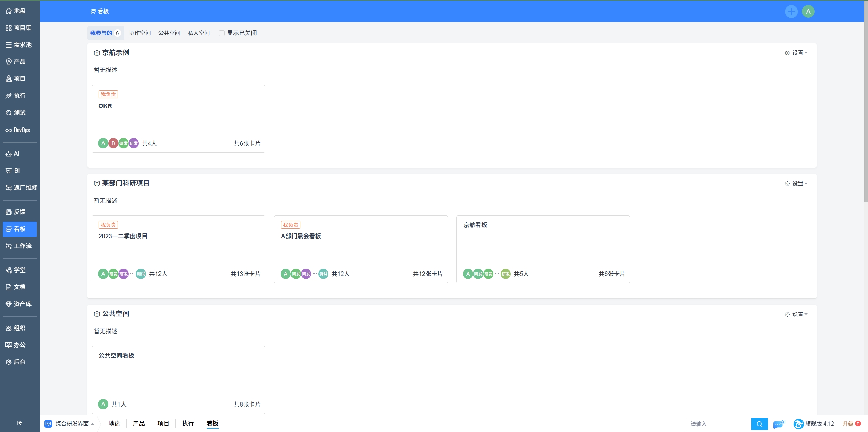Open the DevOps sidebar icon
The width and height of the screenshot is (868, 432).
point(18,130)
